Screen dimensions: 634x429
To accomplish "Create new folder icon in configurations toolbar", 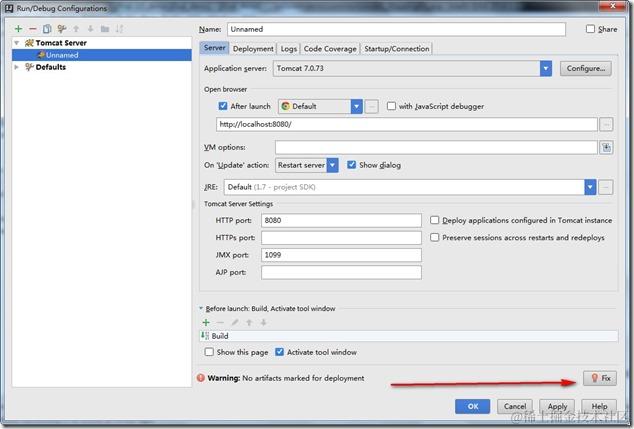I will (105, 29).
